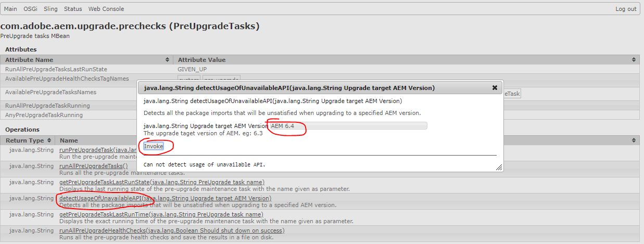Click the 'PreUpgrade tasks MBean' subtitle
644x244 pixels.
pos(35,36)
